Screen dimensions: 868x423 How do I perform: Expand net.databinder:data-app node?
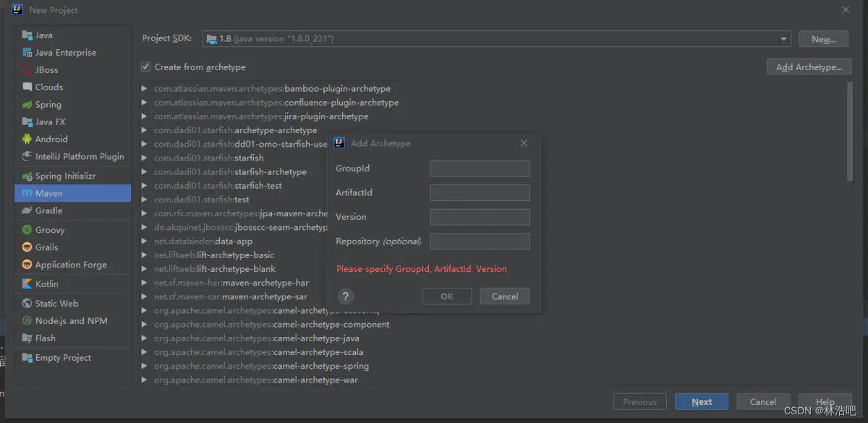pyautogui.click(x=145, y=241)
